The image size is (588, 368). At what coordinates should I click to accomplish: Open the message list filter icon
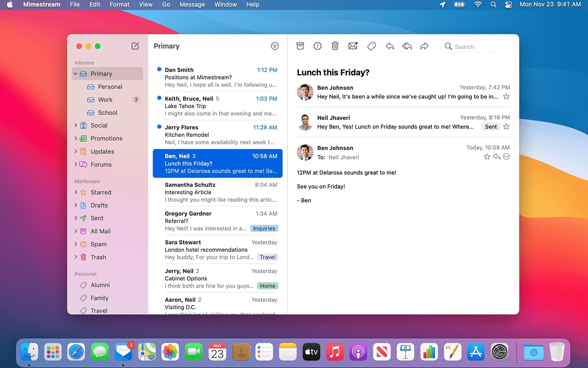pyautogui.click(x=275, y=46)
